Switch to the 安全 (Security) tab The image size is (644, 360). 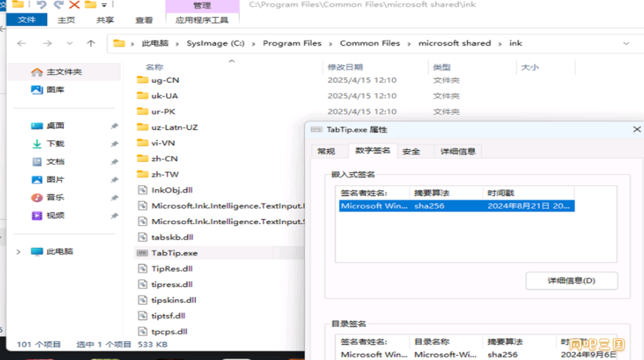(411, 152)
